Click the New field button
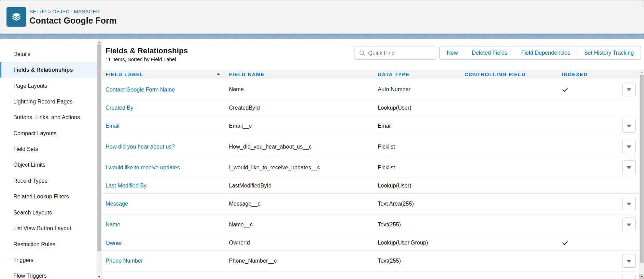 (x=452, y=53)
